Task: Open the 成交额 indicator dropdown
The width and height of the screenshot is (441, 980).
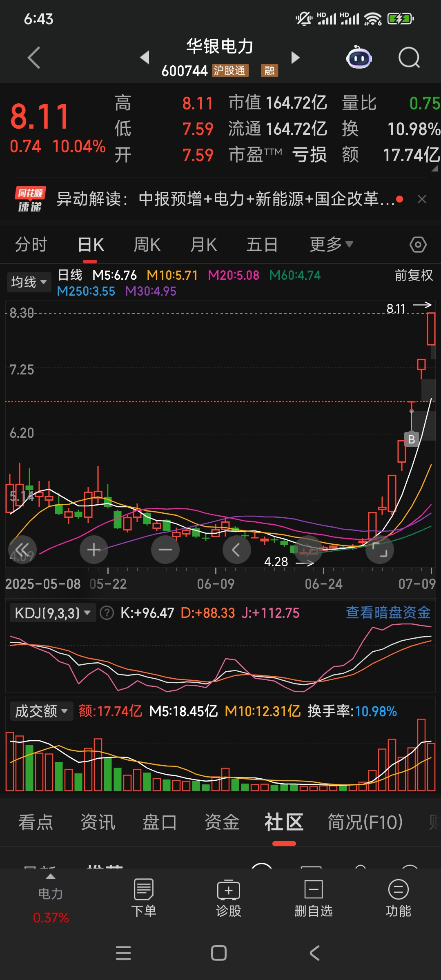Action: click(41, 711)
